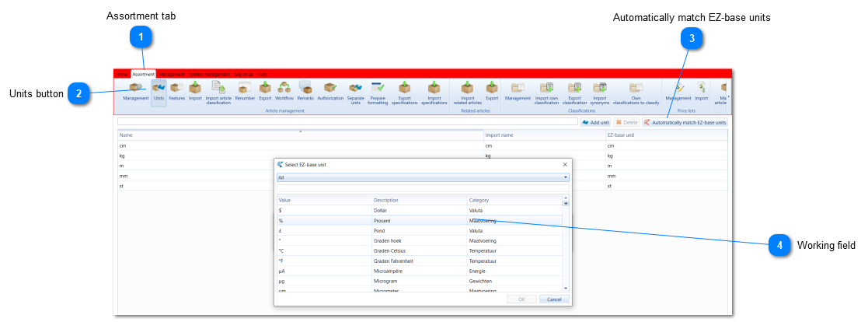Open Price lists Management
Screen dimensions: 868x322
pyautogui.click(x=678, y=92)
